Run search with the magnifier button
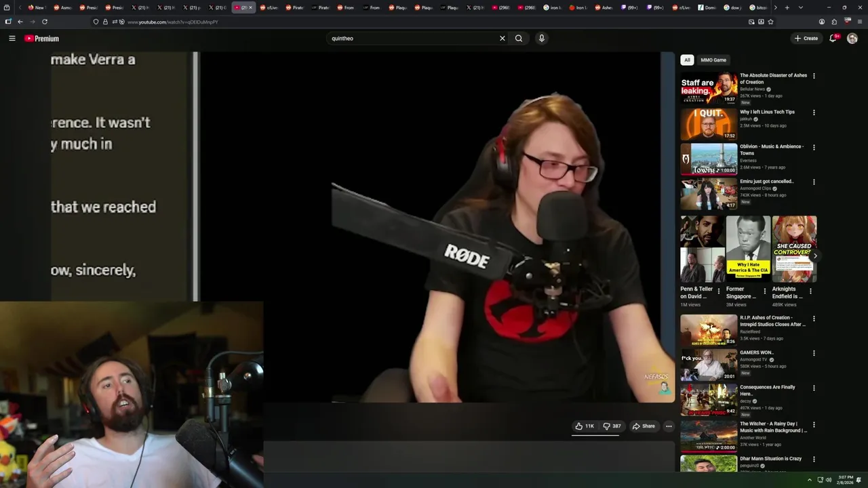 tap(519, 39)
